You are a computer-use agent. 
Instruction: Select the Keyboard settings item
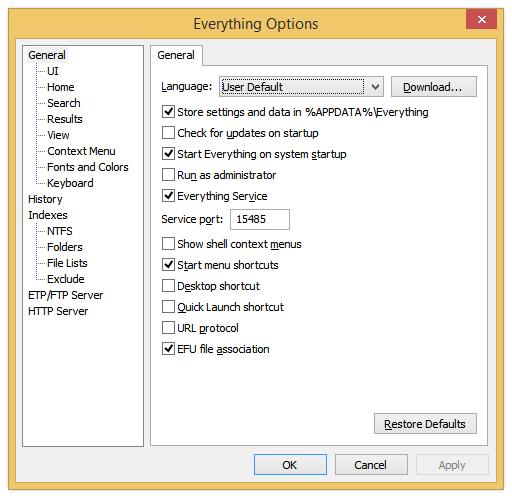tap(70, 183)
